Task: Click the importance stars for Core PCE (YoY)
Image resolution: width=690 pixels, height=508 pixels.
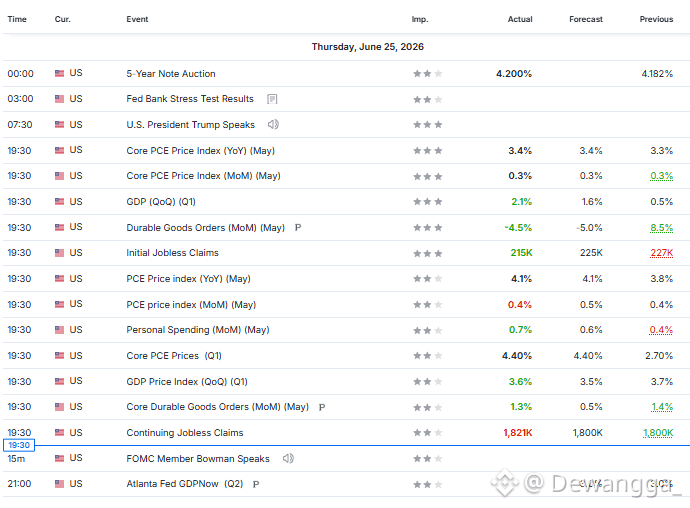Action: coord(428,151)
